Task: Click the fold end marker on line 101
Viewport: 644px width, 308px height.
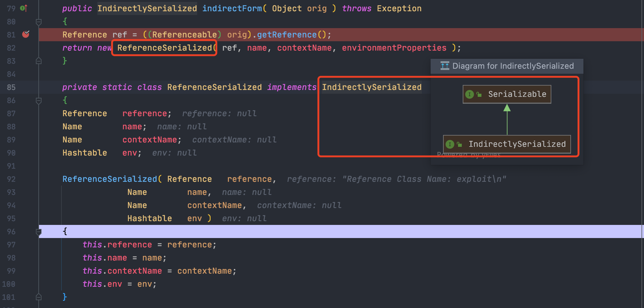Action: point(39,297)
